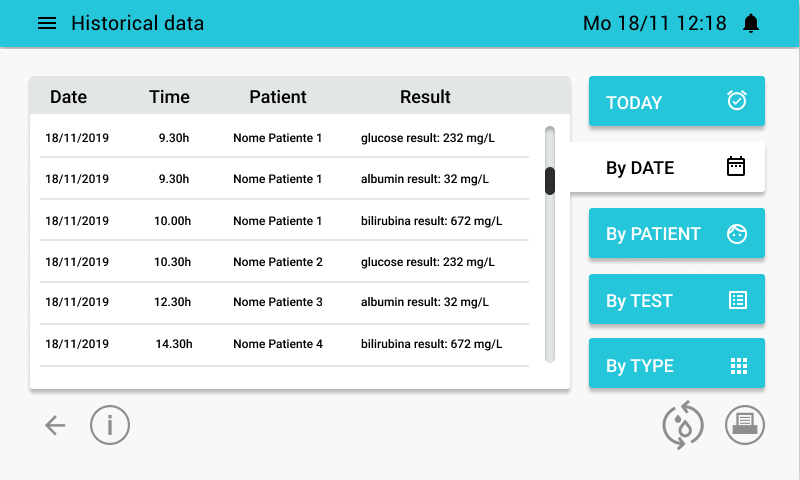Screen dimensions: 800x480
Task: Select the By TEST filter
Action: pyautogui.click(x=677, y=299)
